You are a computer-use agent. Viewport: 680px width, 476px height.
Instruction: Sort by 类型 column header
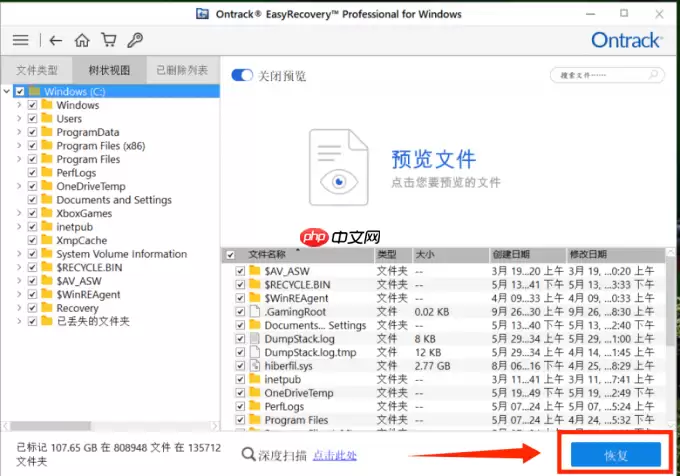[393, 254]
